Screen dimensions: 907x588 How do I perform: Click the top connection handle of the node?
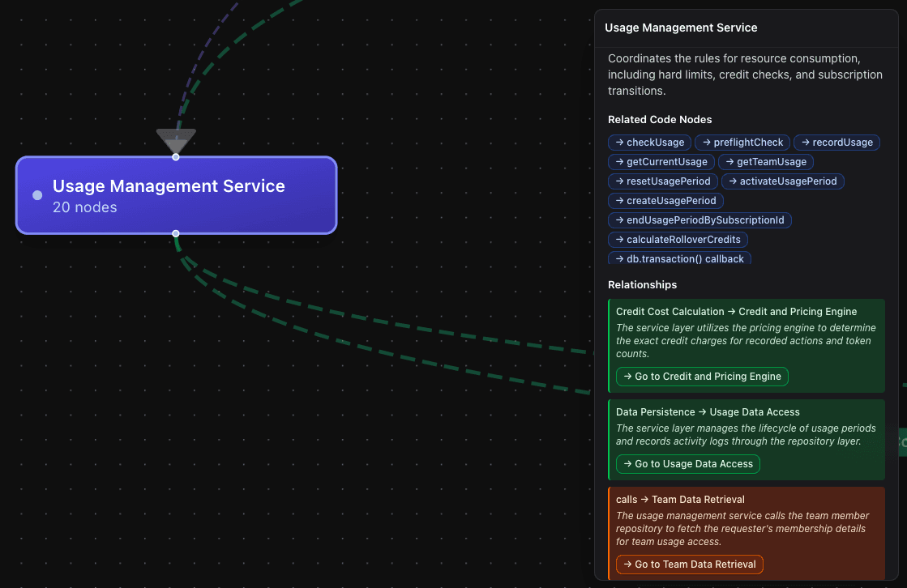[176, 157]
